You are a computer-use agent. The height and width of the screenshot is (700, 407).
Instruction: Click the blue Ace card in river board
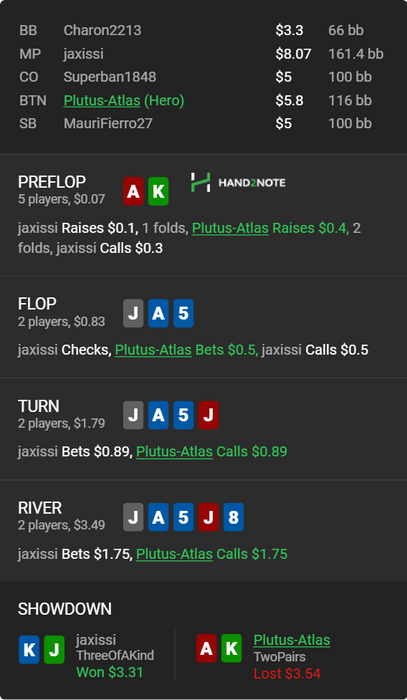tap(158, 517)
